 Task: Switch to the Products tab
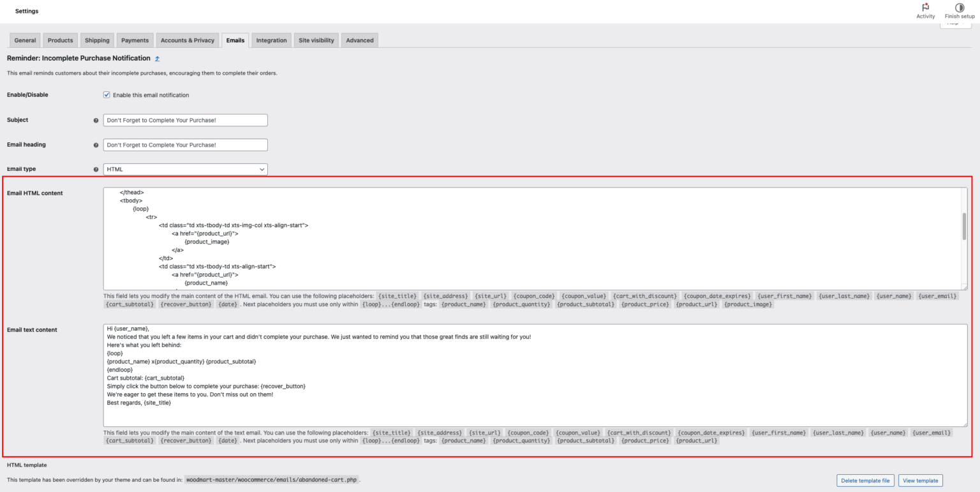point(61,40)
